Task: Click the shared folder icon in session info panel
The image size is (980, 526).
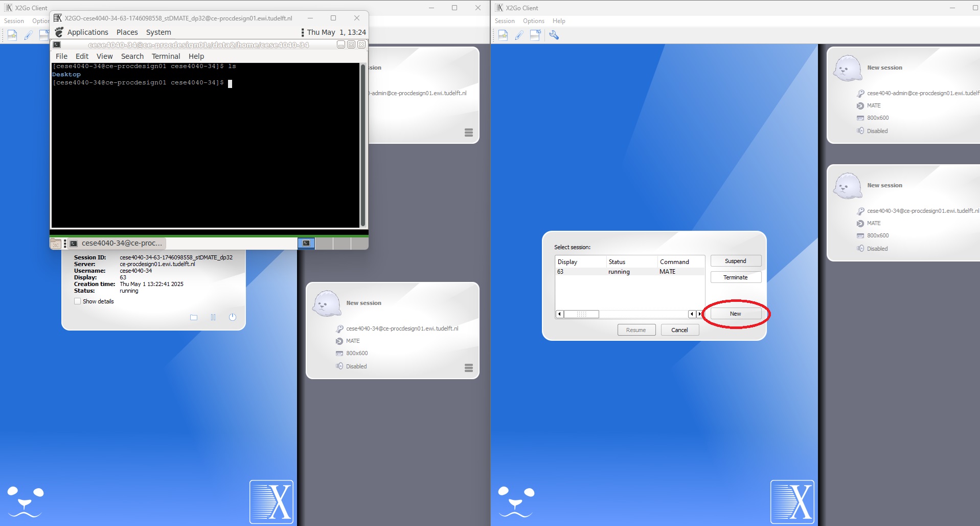Action: [194, 317]
